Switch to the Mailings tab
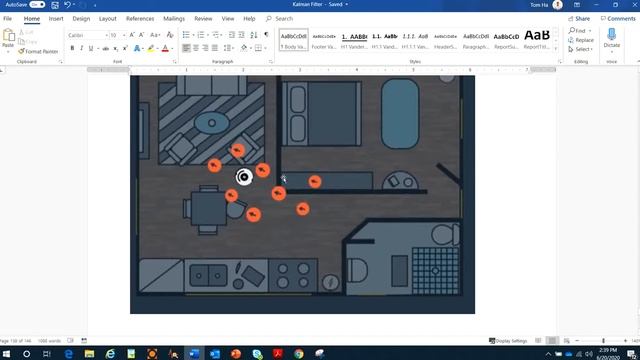Screen dimensions: 640x360 click(x=174, y=18)
